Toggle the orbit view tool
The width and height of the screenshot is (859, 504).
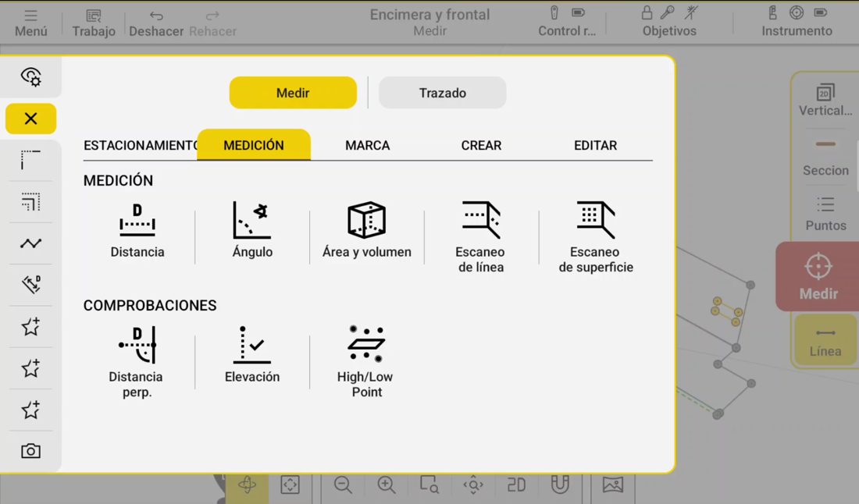(x=247, y=484)
